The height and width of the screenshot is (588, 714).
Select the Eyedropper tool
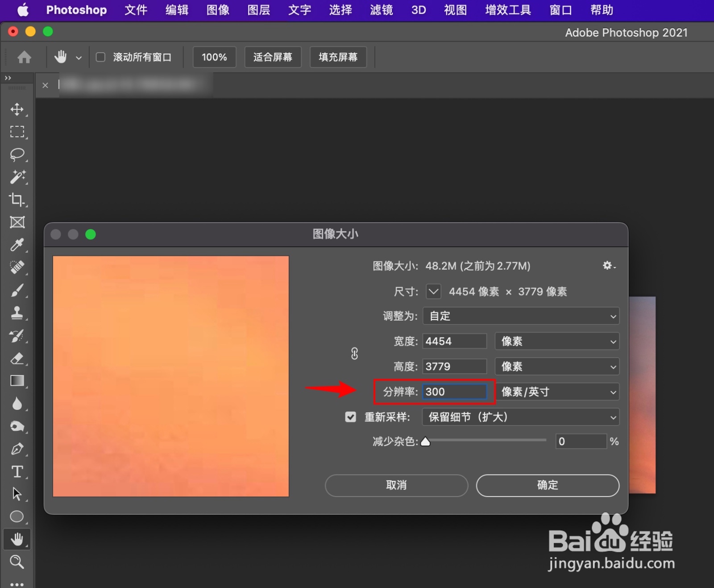17,245
